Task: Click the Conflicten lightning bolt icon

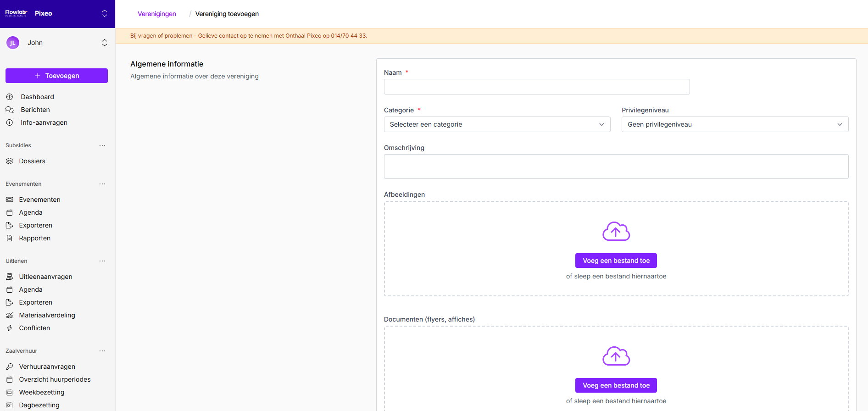Action: coord(10,328)
